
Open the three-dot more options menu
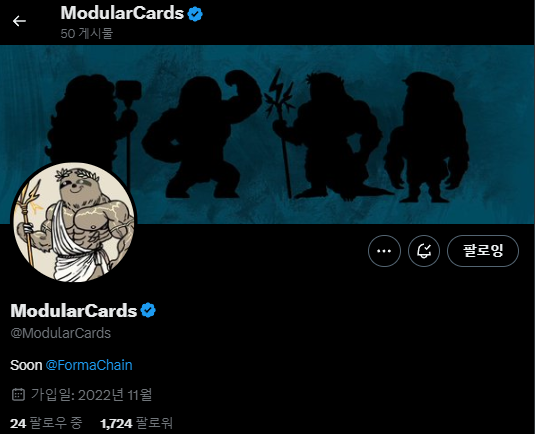click(x=384, y=251)
